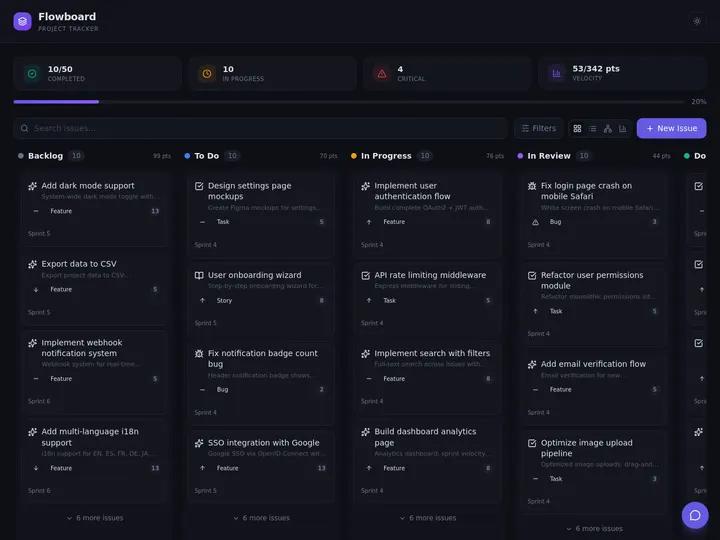Switch to chart analytics view
The image size is (720, 540).
click(623, 129)
